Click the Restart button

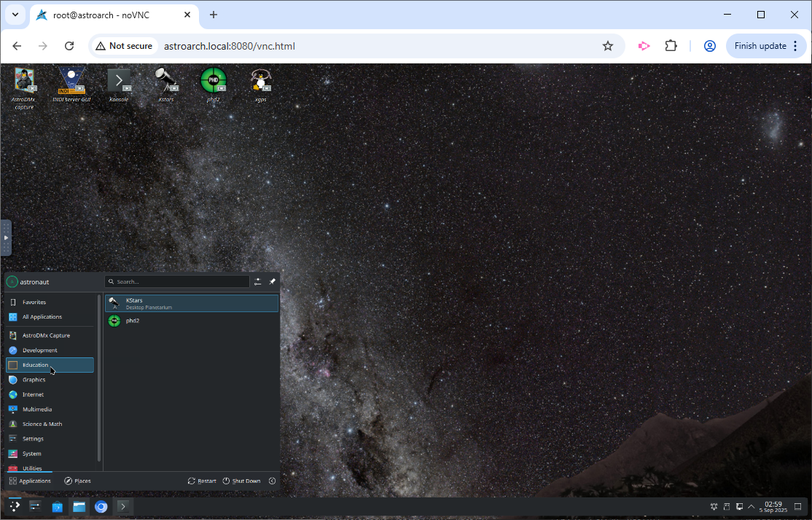[202, 481]
